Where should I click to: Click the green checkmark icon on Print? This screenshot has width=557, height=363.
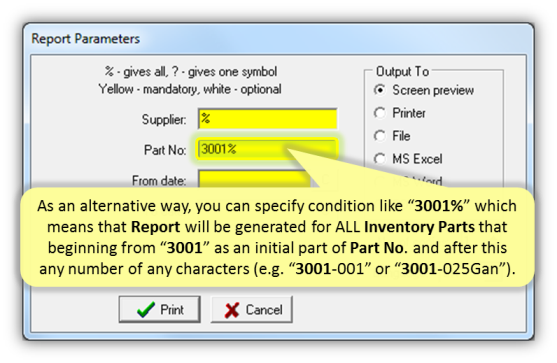pyautogui.click(x=146, y=310)
